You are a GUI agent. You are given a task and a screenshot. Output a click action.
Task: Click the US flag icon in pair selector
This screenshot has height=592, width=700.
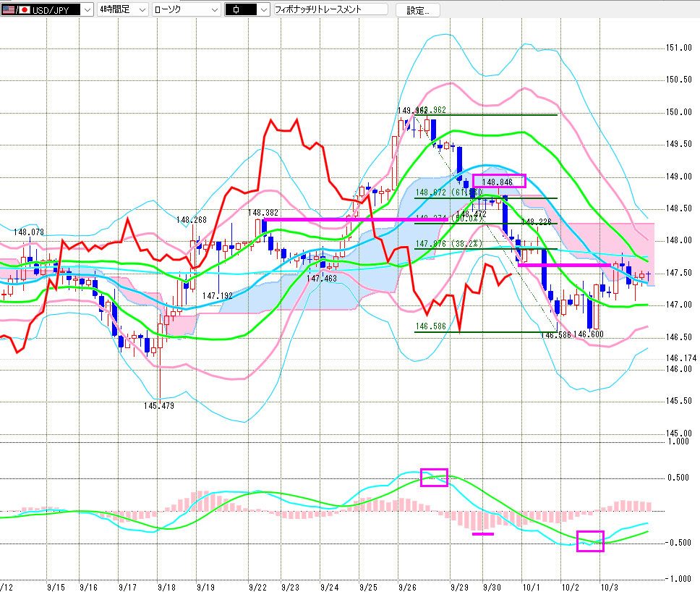coord(9,10)
